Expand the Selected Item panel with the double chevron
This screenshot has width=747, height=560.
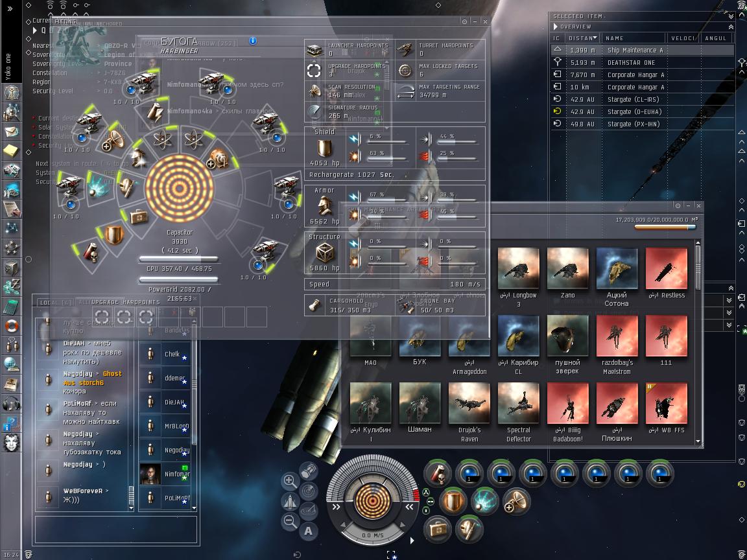[x=731, y=16]
